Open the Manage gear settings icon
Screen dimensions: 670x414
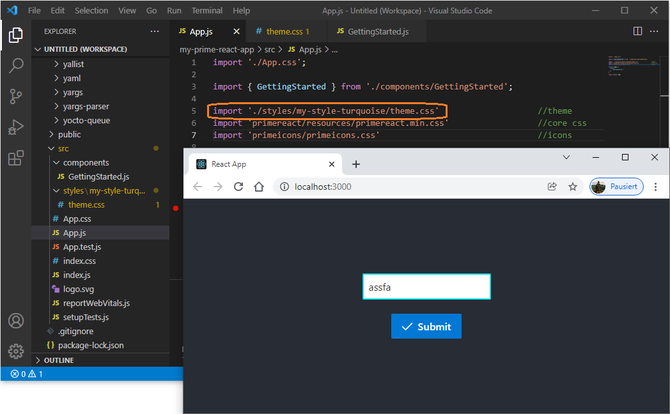(x=16, y=351)
